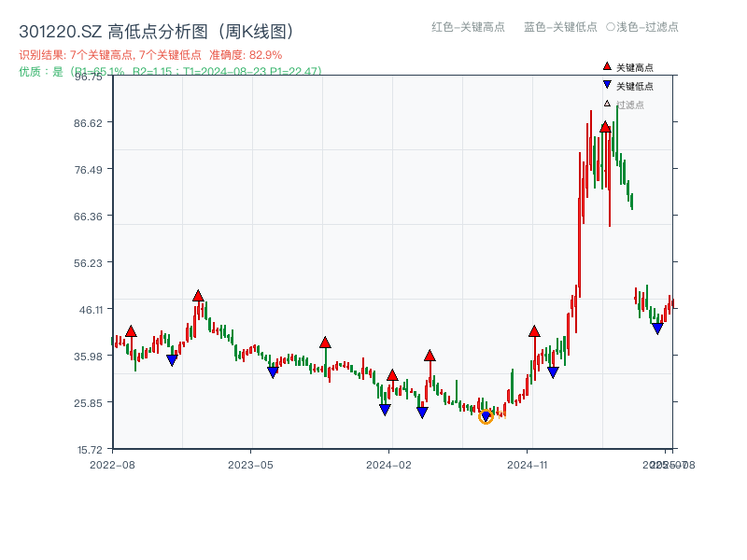
Task: Click the red triangle marker at early 2023 peak
Action: [198, 294]
